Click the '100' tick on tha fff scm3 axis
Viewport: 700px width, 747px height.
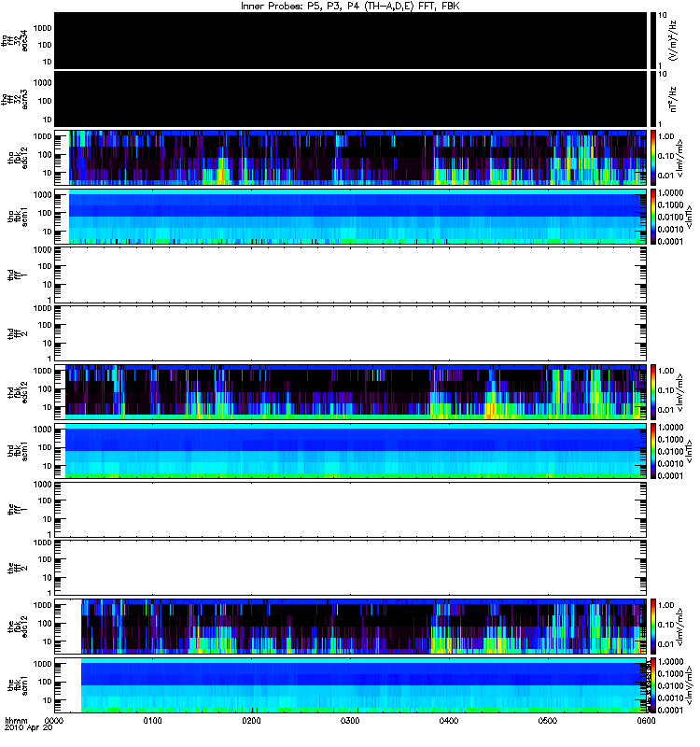point(45,101)
